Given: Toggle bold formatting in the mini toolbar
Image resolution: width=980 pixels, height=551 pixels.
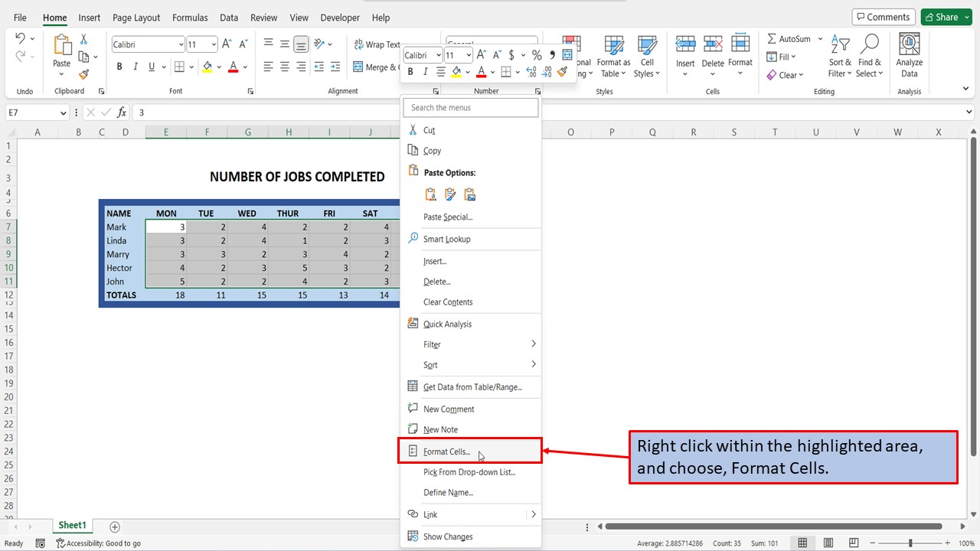Looking at the screenshot, I should [410, 71].
